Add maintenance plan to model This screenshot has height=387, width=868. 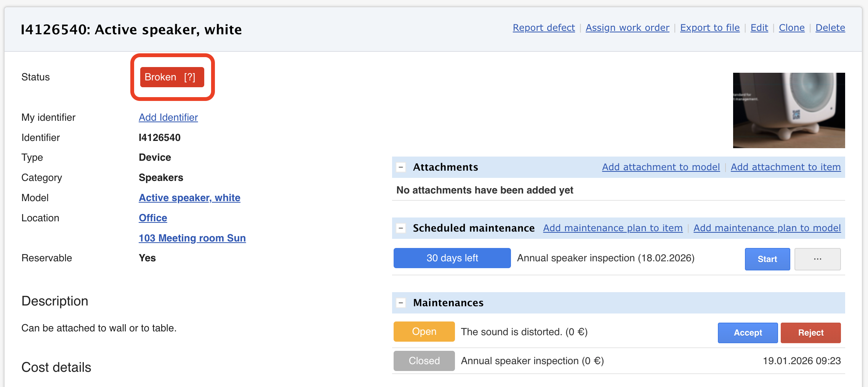click(767, 228)
